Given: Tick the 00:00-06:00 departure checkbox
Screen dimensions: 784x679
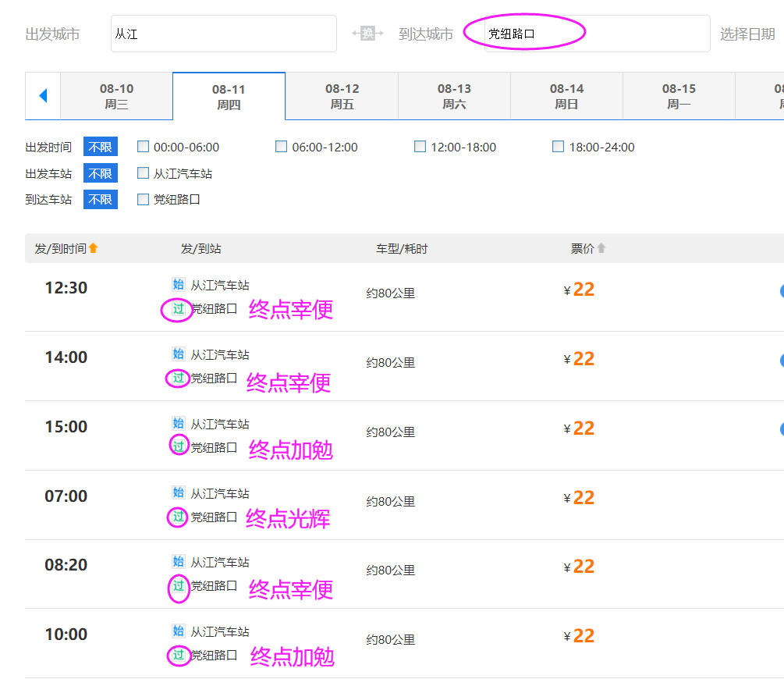Looking at the screenshot, I should (143, 147).
